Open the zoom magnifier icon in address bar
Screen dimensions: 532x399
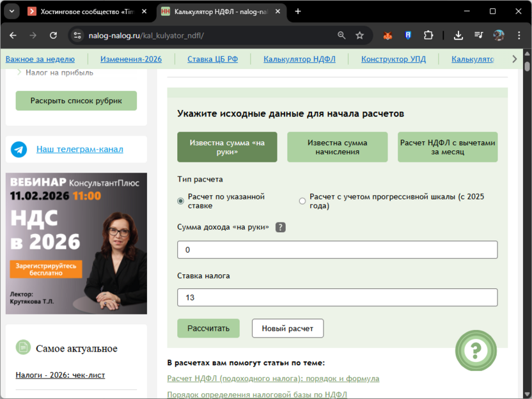coord(341,35)
